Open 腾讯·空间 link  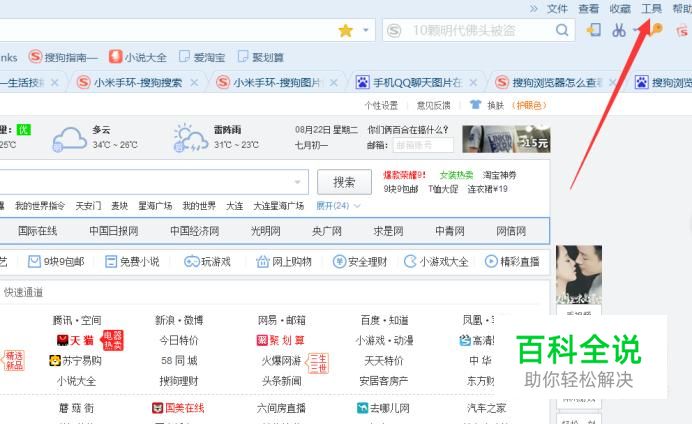(77, 320)
